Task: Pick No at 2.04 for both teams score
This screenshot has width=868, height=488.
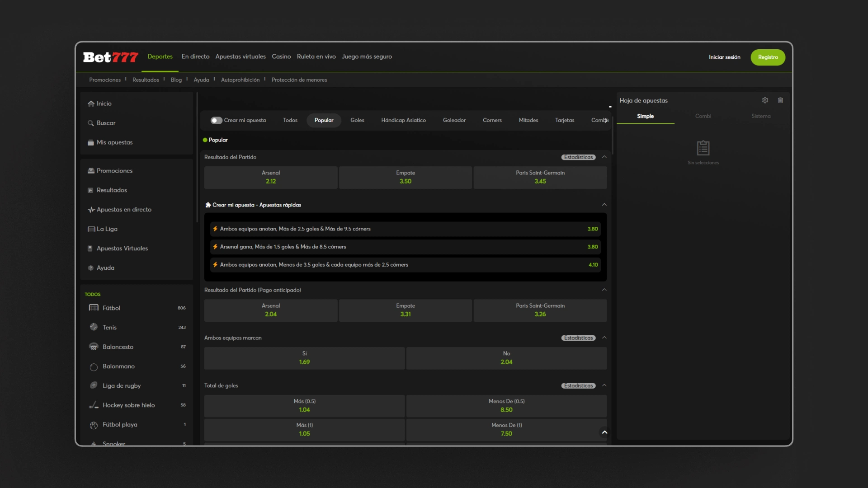Action: click(506, 358)
